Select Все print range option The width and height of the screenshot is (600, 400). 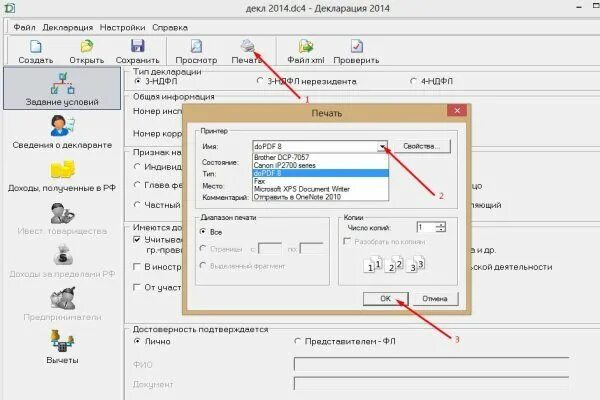203,232
